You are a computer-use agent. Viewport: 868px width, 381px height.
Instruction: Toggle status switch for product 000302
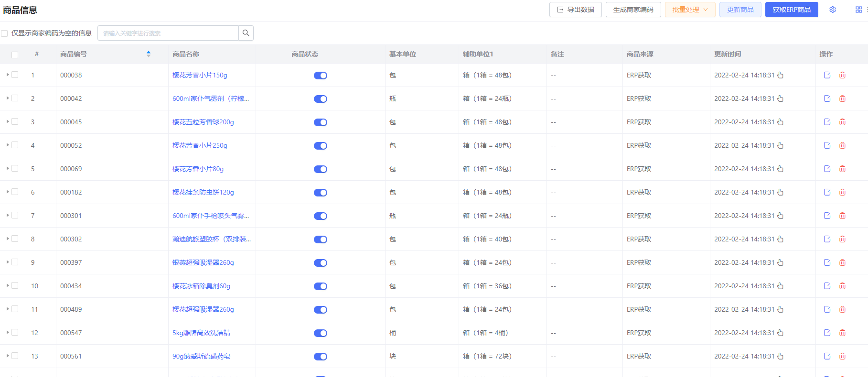coord(321,239)
